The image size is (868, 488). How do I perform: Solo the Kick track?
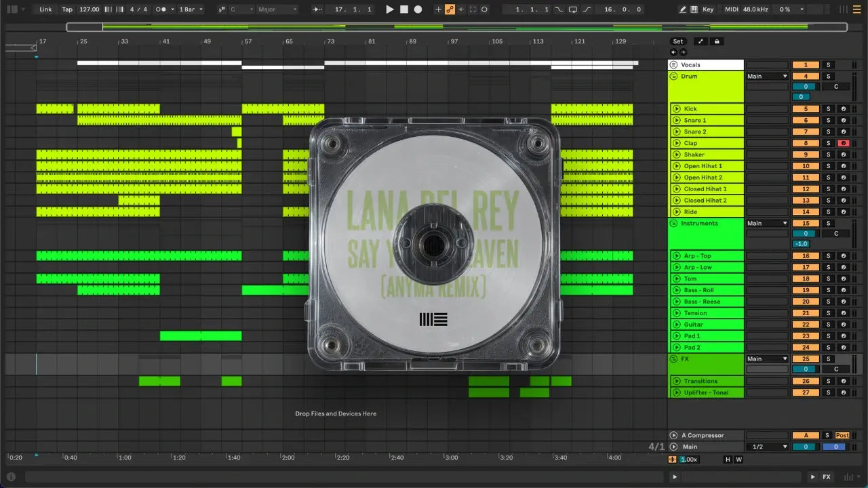(x=827, y=109)
